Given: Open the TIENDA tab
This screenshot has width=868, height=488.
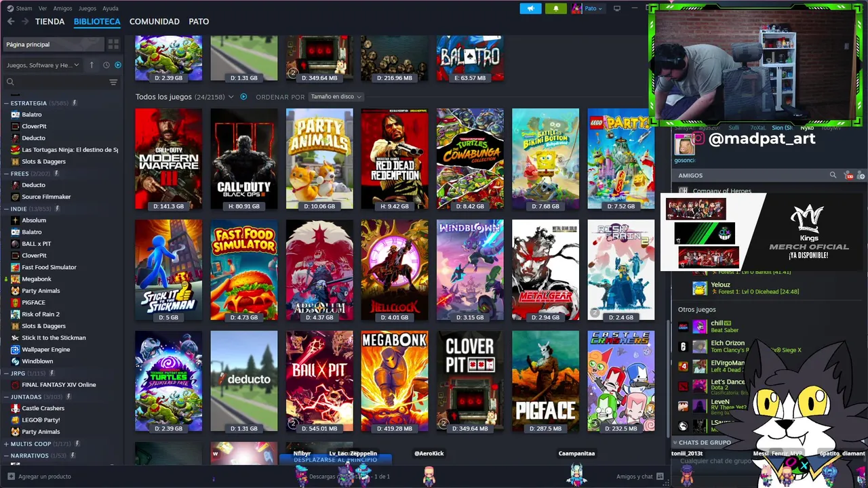Looking at the screenshot, I should [x=50, y=22].
